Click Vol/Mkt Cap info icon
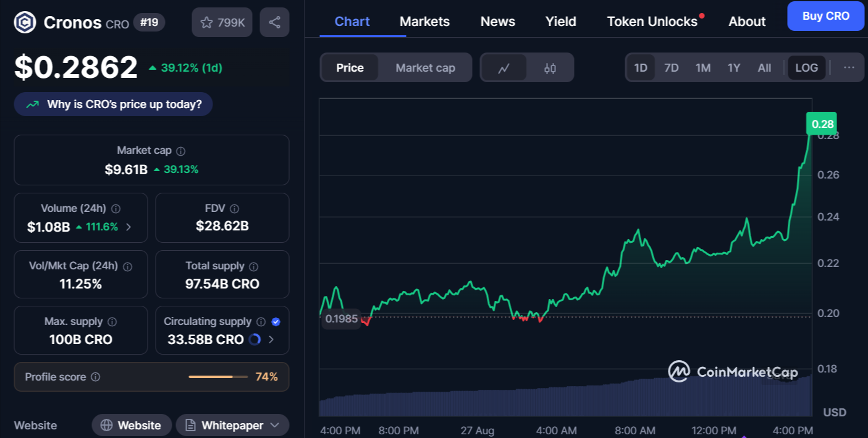Image resolution: width=868 pixels, height=438 pixels. 127,266
